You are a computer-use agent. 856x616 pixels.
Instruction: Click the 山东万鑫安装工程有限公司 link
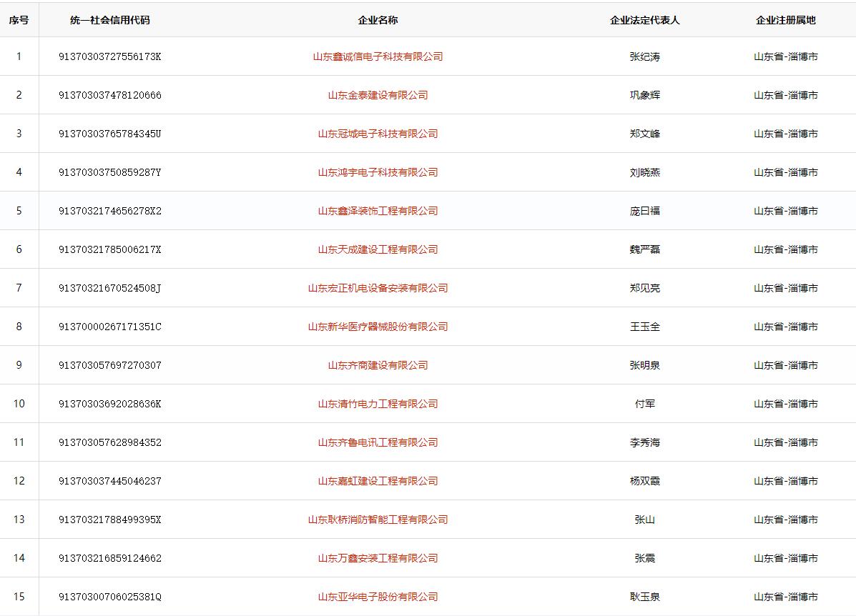(378, 558)
